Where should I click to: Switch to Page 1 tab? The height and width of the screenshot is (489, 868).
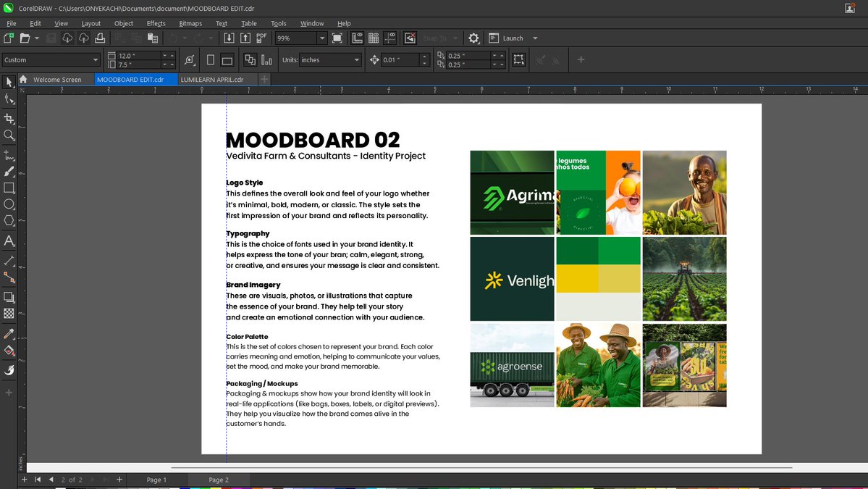pos(156,480)
